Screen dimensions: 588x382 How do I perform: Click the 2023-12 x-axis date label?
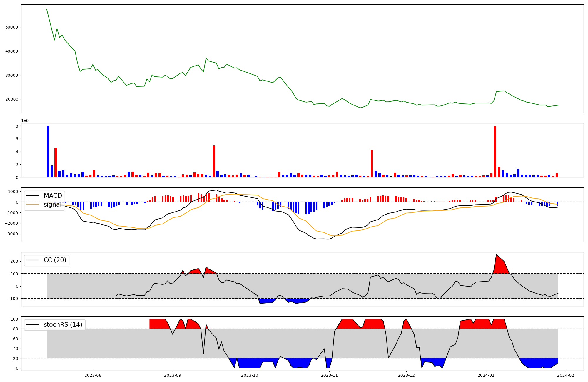[x=406, y=375]
